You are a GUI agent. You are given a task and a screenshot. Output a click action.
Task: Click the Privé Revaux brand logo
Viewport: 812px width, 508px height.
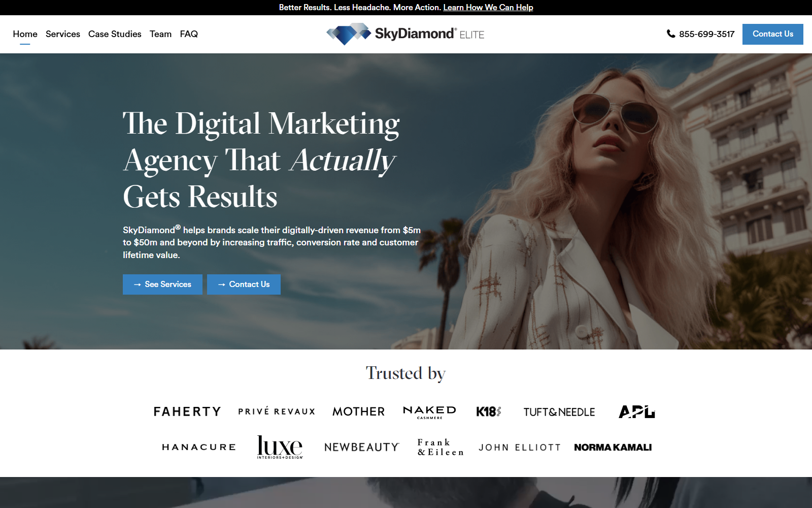(277, 411)
